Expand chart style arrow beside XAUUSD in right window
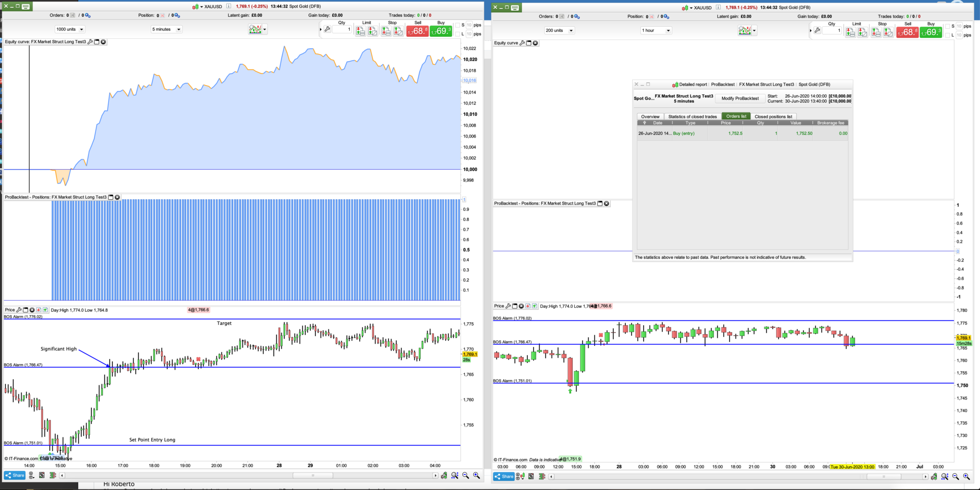The image size is (980, 490). tap(691, 8)
